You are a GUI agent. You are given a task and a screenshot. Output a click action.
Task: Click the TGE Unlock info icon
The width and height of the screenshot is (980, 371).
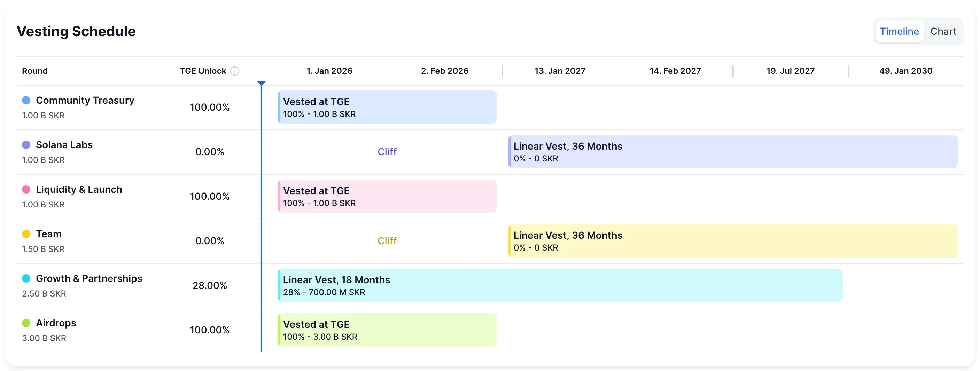[x=235, y=71]
